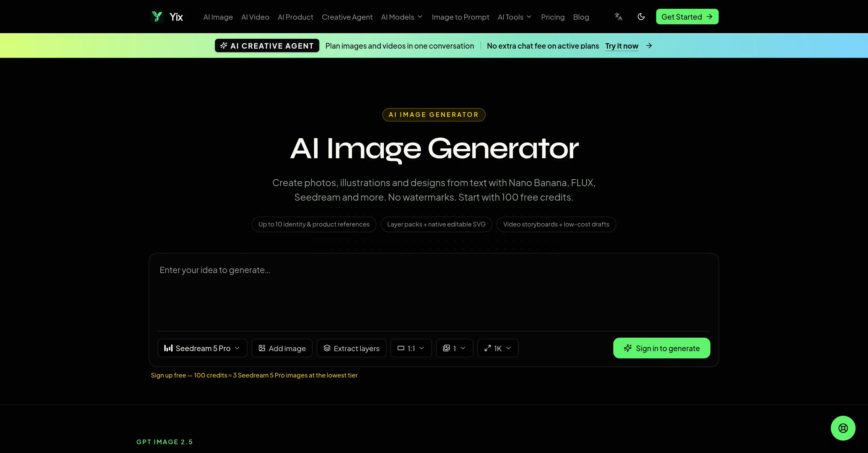
Task: Click the Yix hummingbird logo icon
Action: [157, 17]
